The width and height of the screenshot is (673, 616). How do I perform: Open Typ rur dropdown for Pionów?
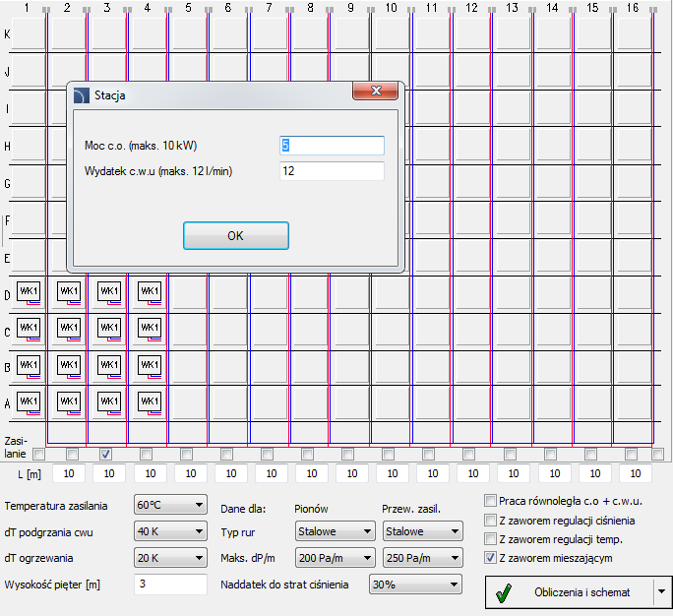pyautogui.click(x=336, y=531)
